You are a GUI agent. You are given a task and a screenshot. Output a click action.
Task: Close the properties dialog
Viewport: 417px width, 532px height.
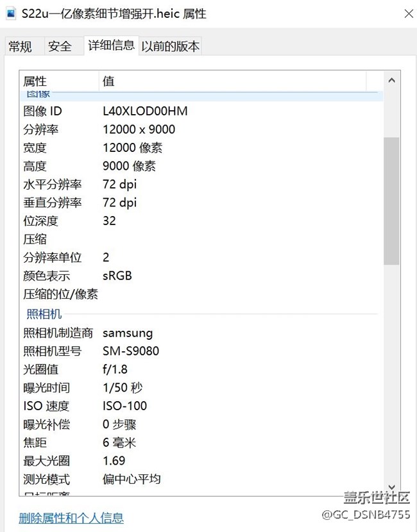click(409, 13)
